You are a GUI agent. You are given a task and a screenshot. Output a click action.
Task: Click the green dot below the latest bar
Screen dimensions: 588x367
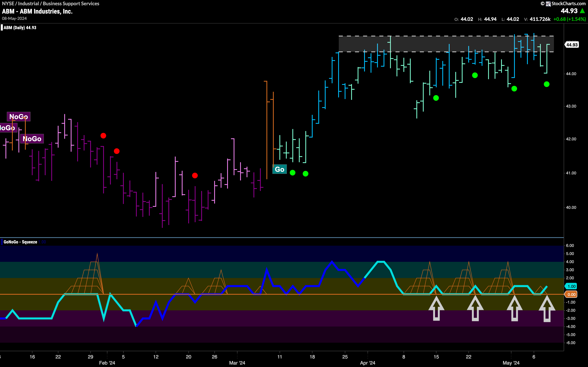(x=546, y=84)
